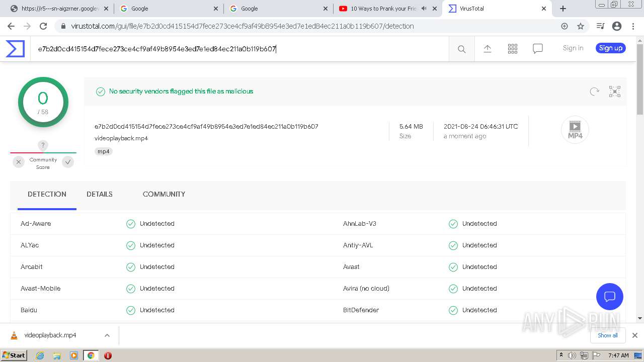Open videoplayback.mp4 download item
This screenshot has height=362, width=644.
pyautogui.click(x=50, y=335)
